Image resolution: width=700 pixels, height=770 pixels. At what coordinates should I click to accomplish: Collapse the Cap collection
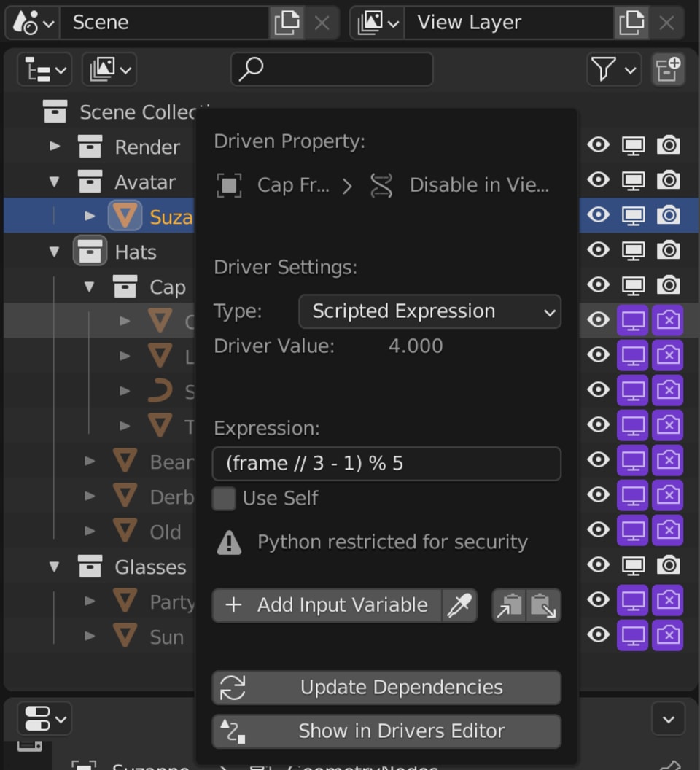(x=89, y=287)
